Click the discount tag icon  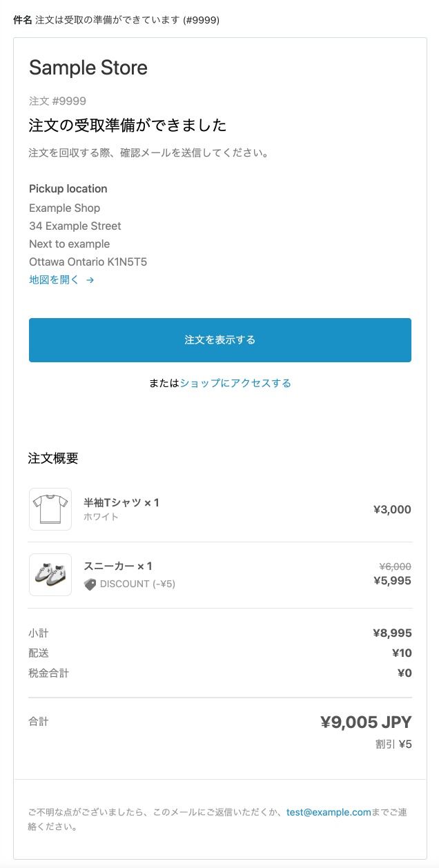(90, 584)
